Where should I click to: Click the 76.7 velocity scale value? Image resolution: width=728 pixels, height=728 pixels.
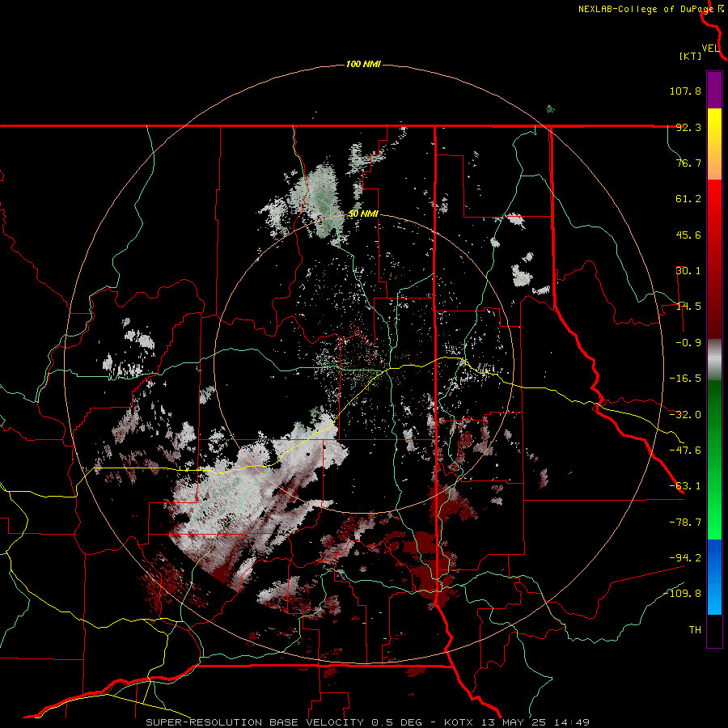tap(688, 163)
